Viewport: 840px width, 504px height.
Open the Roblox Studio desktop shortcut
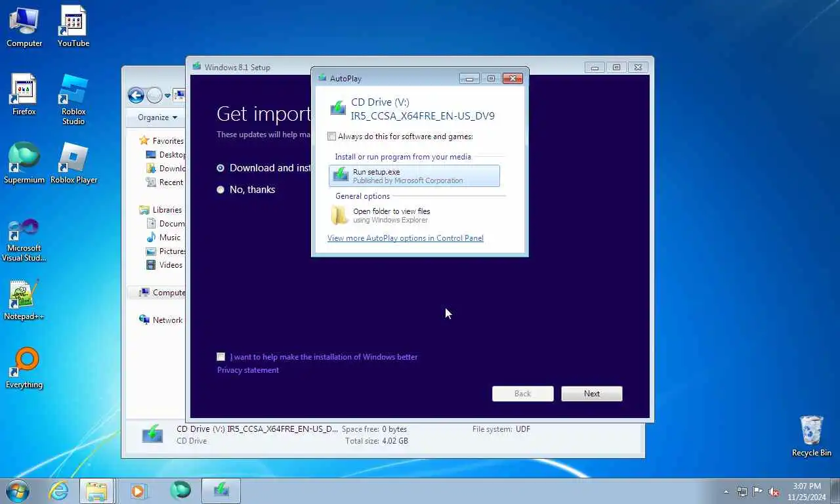coord(73,99)
